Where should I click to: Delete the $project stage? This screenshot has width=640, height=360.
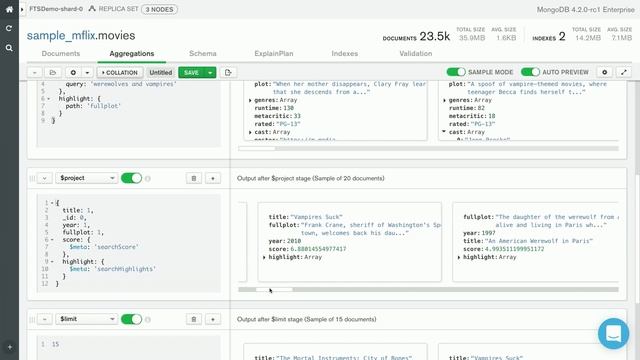click(194, 178)
